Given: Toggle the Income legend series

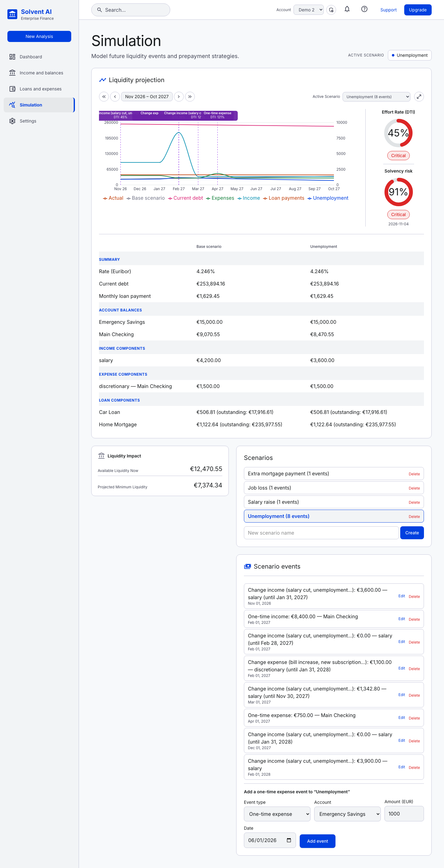Looking at the screenshot, I should pos(249,198).
